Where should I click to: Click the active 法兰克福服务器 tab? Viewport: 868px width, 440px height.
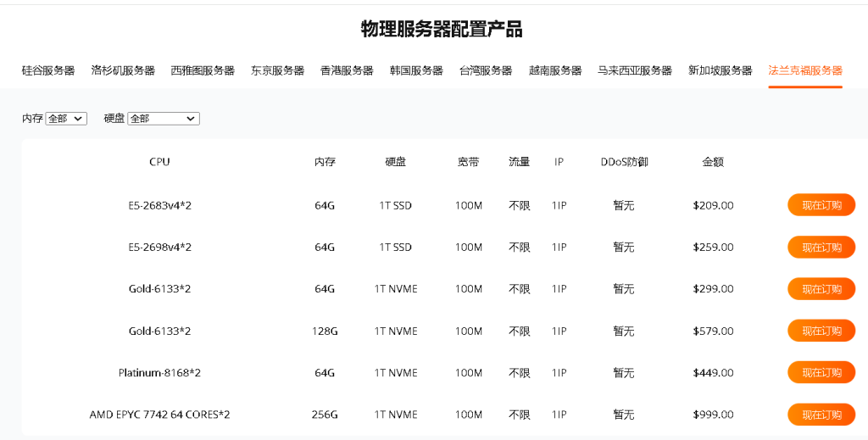pos(805,70)
